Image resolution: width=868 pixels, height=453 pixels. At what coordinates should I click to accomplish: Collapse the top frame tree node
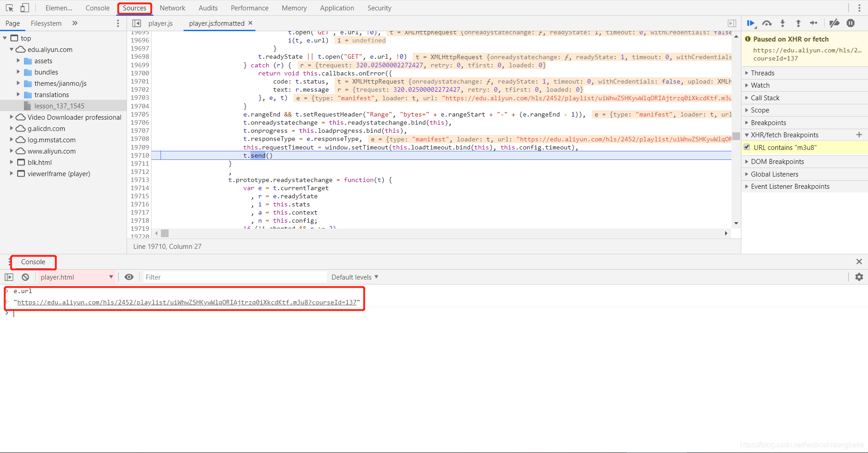[x=5, y=38]
